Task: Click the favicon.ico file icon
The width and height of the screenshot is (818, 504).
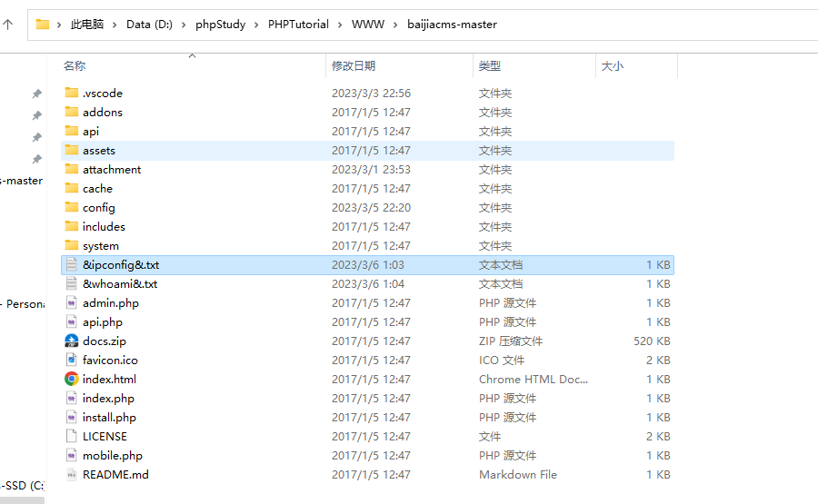Action: point(72,360)
